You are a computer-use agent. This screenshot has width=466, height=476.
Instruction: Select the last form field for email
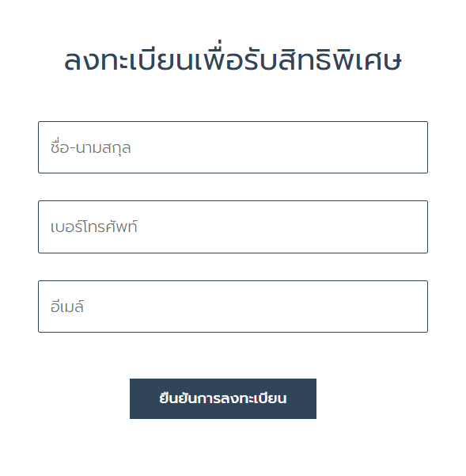pos(233,307)
